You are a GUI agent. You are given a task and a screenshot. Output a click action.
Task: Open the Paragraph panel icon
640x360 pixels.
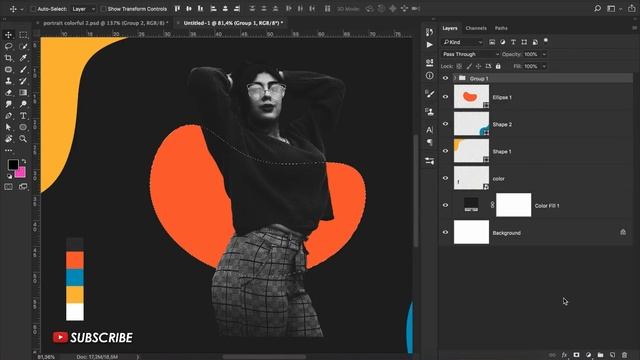pyautogui.click(x=429, y=142)
